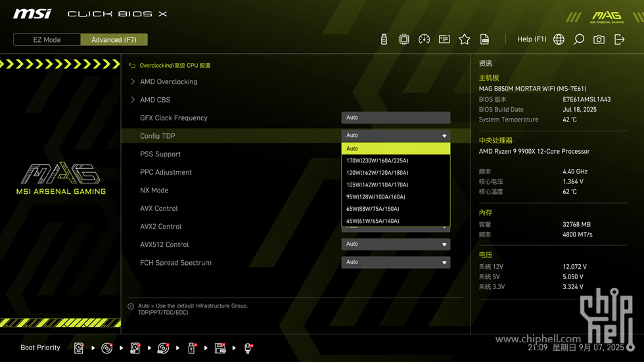Click the Boot Priority label
Viewport: 644px width, 362px height.
coord(40,348)
